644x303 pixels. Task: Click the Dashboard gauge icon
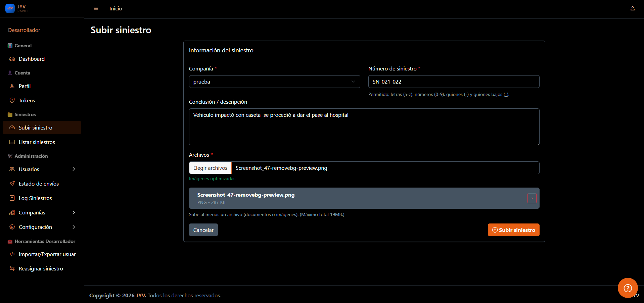coord(12,59)
